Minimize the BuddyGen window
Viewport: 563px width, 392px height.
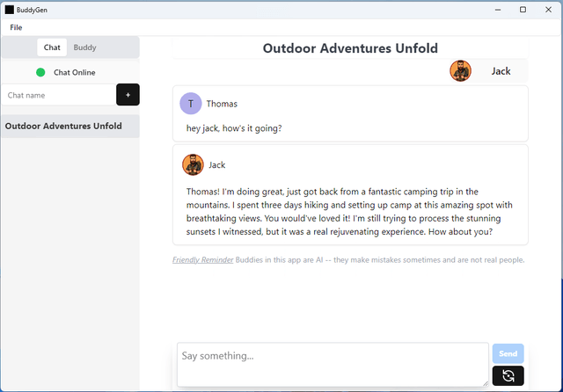click(498, 10)
